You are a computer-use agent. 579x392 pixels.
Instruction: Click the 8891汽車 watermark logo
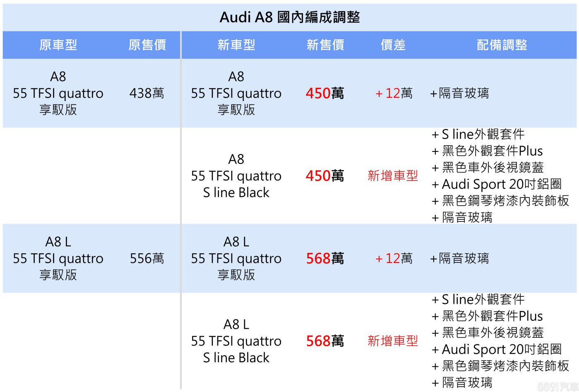coord(557,387)
